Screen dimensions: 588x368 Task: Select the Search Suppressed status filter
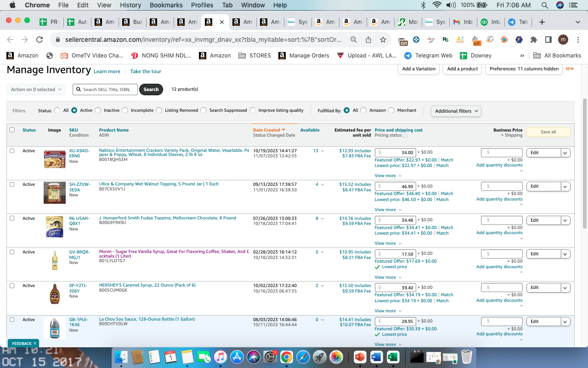204,110
